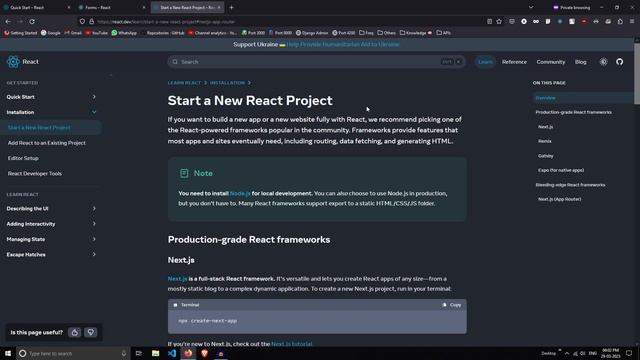Click the browser reload icon
This screenshot has height=360, width=640.
coord(32,22)
